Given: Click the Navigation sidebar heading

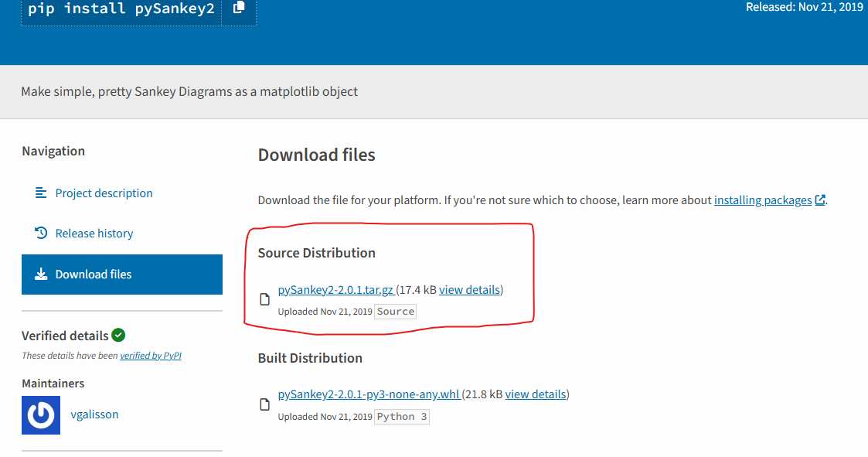Looking at the screenshot, I should pos(53,152).
